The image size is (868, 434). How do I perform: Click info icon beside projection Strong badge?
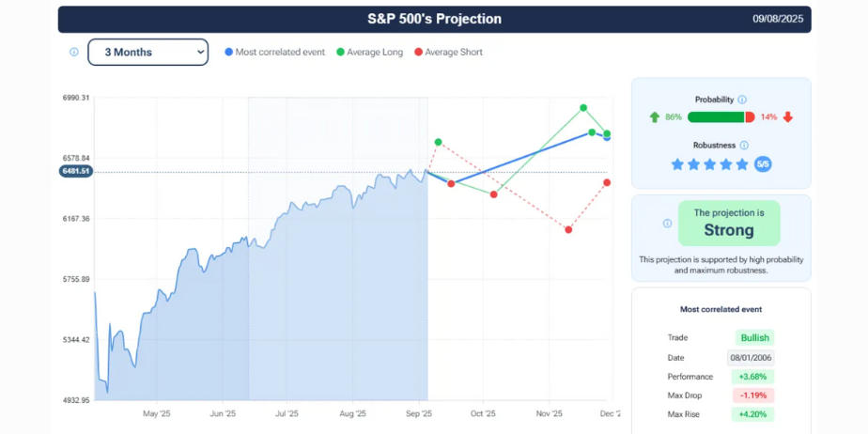tap(667, 224)
